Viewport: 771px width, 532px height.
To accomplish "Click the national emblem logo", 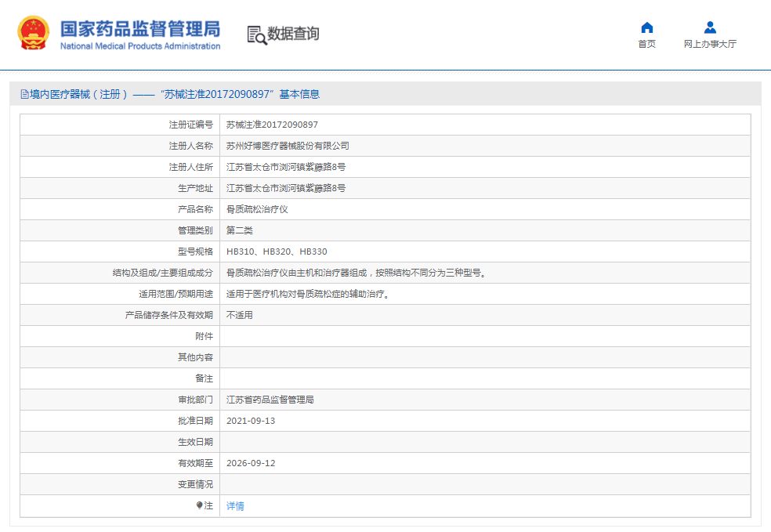I will [x=34, y=33].
